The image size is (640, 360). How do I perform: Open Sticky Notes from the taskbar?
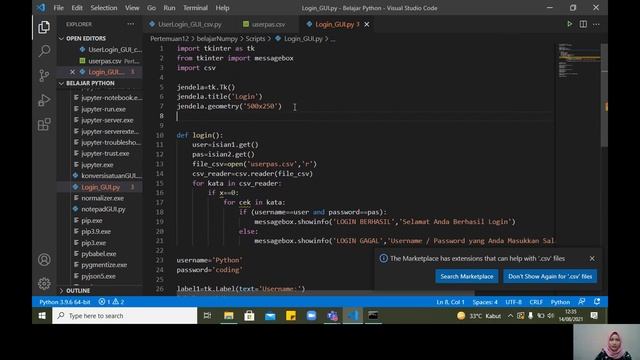pyautogui.click(x=291, y=316)
